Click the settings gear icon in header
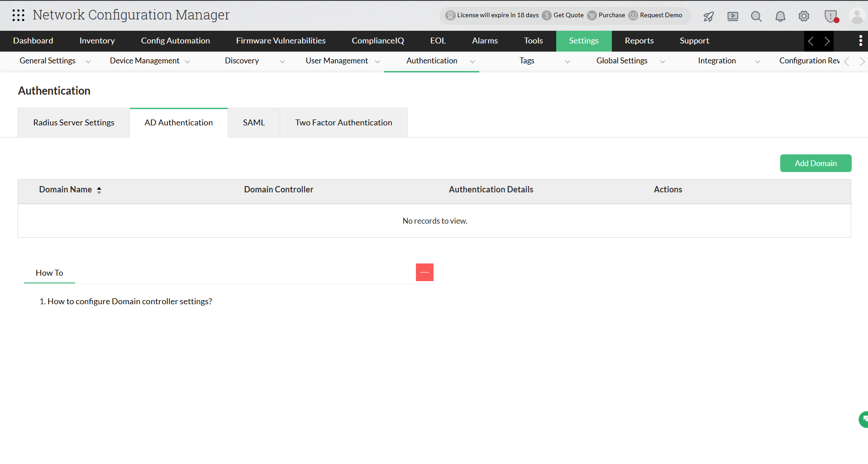 [x=804, y=16]
